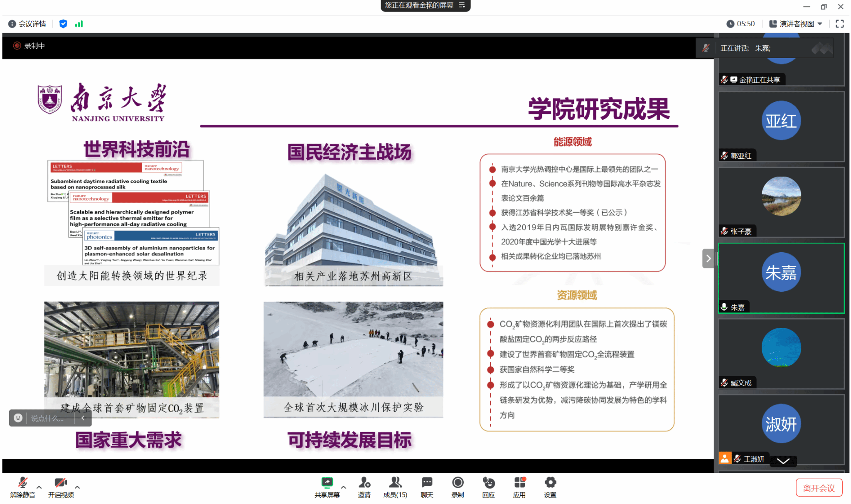Click the invite (邀请) icon

(x=364, y=483)
